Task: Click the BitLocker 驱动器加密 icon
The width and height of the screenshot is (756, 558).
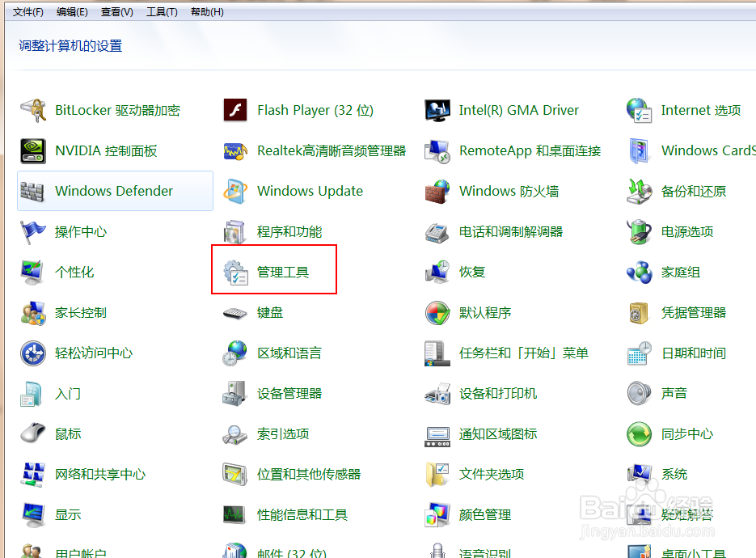Action: tap(33, 111)
